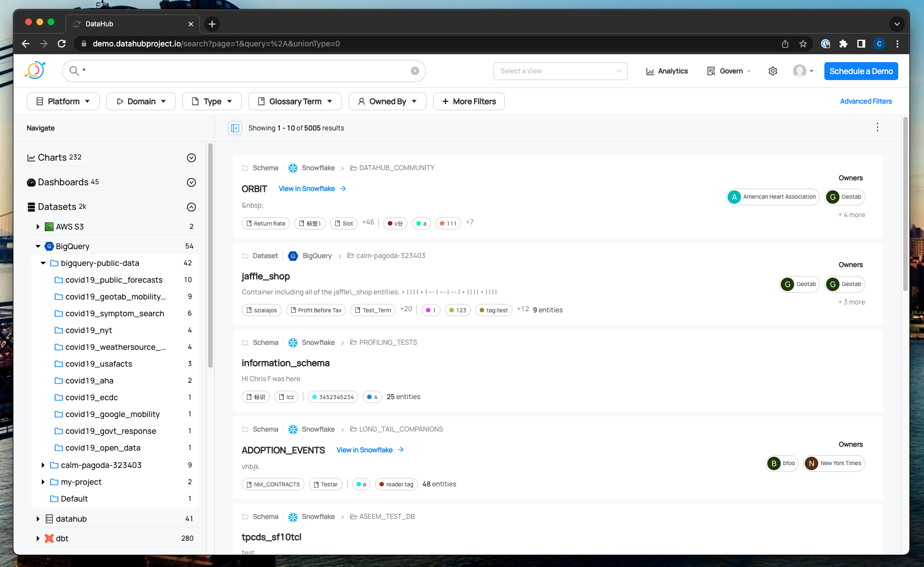
Task: Select covid19_public_forecasts folder
Action: click(115, 280)
